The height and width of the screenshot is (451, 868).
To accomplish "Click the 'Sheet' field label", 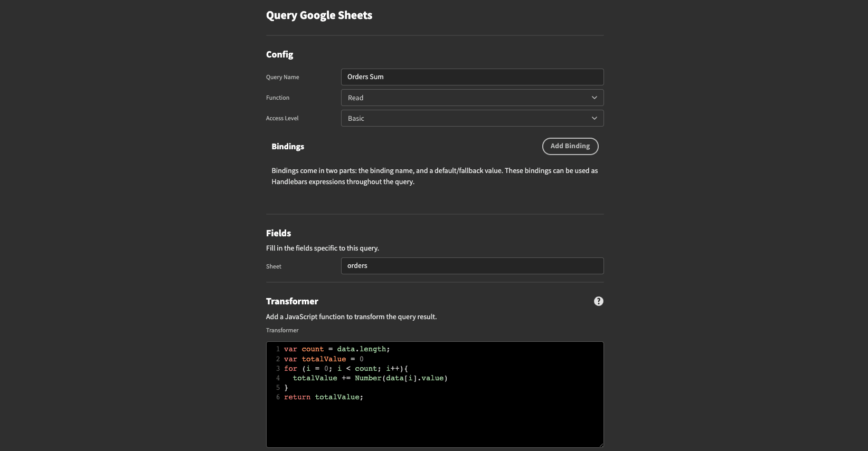I will tap(273, 266).
